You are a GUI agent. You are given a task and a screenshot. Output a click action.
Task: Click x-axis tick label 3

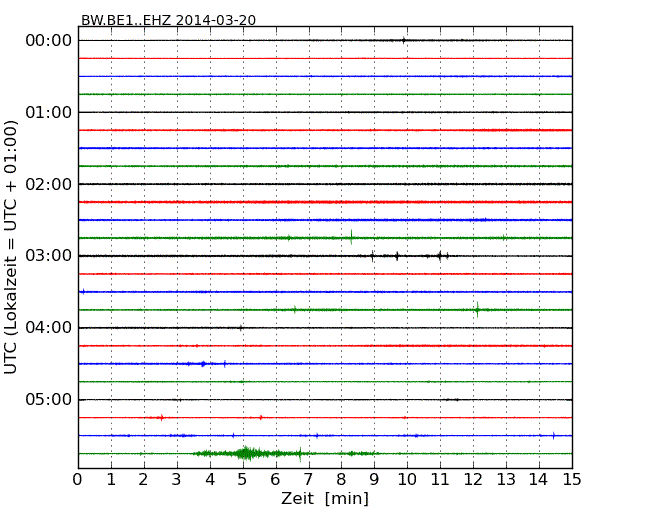(x=177, y=480)
